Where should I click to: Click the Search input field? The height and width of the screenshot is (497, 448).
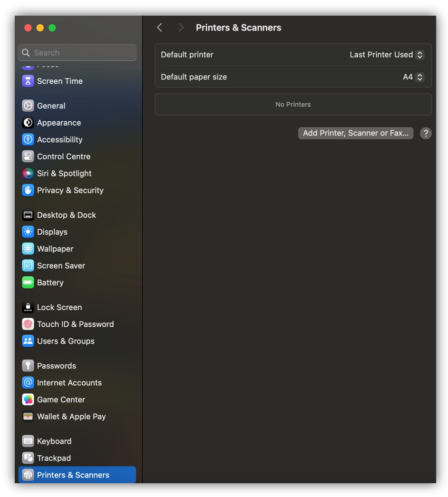pyautogui.click(x=78, y=53)
